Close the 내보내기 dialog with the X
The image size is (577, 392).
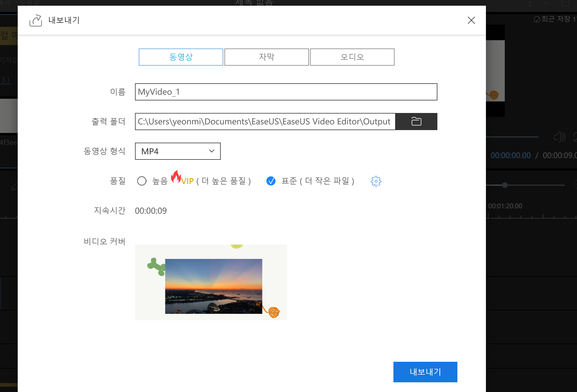[471, 20]
